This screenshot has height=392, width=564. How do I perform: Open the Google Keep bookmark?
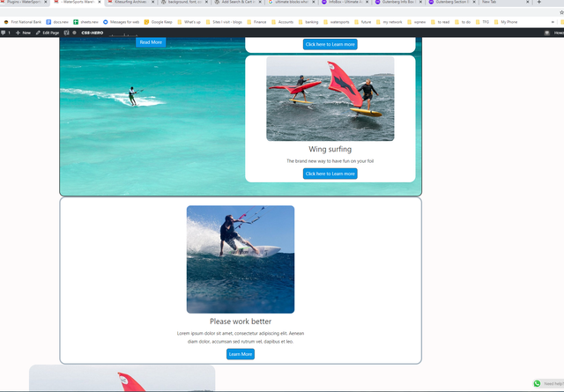pyautogui.click(x=159, y=22)
